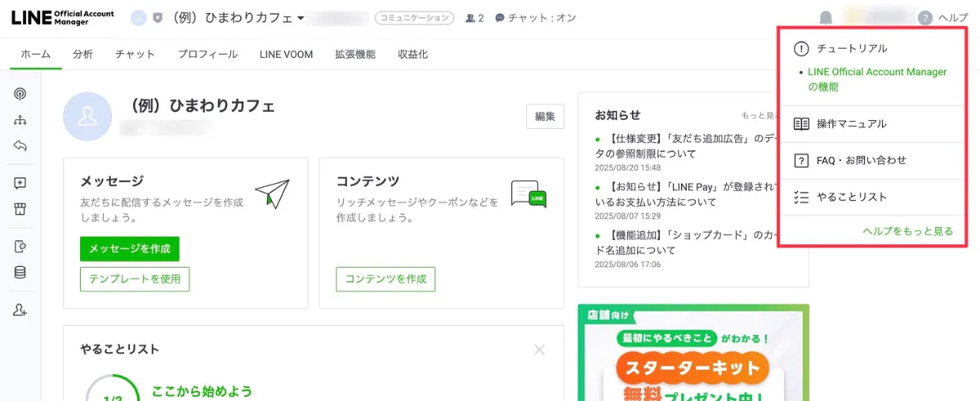Click the テンプレートを使用 button

pyautogui.click(x=135, y=279)
